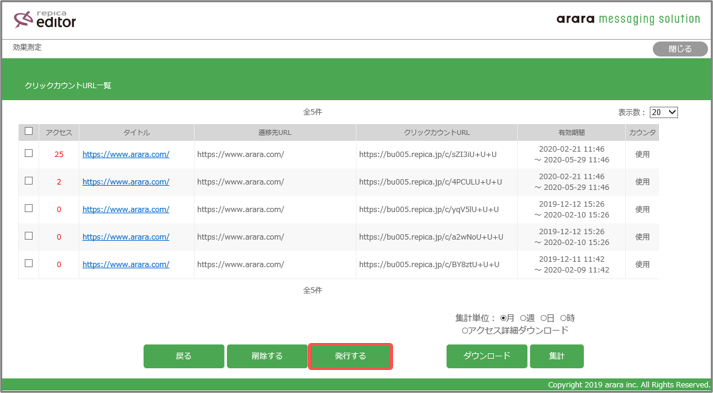
Task: Open title link in the 25-access row
Action: coord(126,154)
